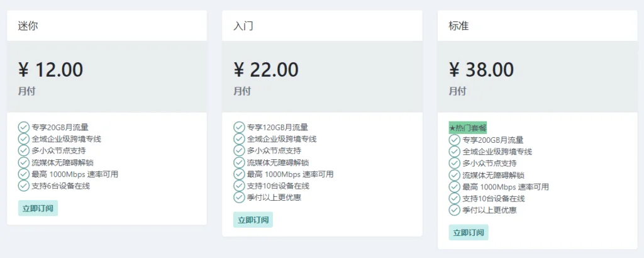Click the ¥ 22.00 price
Viewport: 644px width, 258px height.
click(x=266, y=69)
